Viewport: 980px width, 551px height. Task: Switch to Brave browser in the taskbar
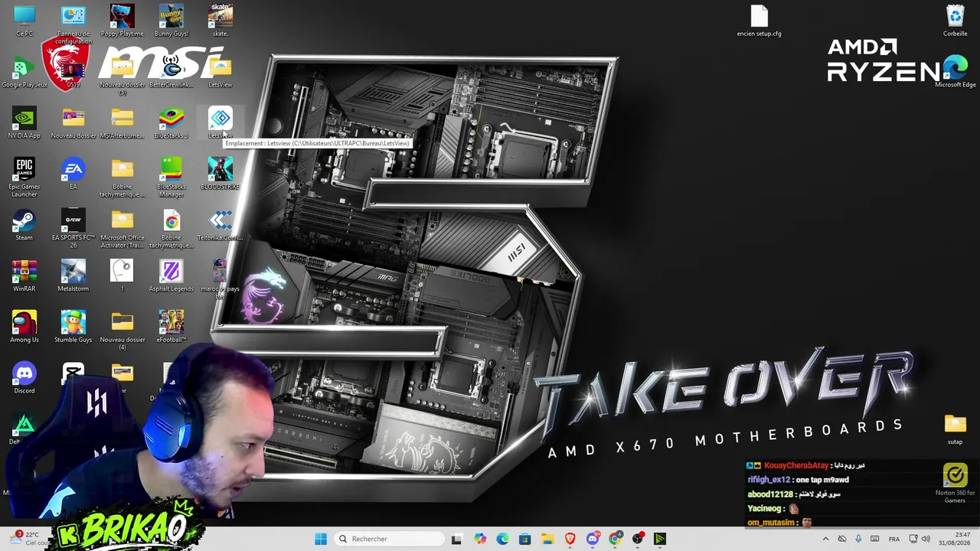[x=570, y=539]
